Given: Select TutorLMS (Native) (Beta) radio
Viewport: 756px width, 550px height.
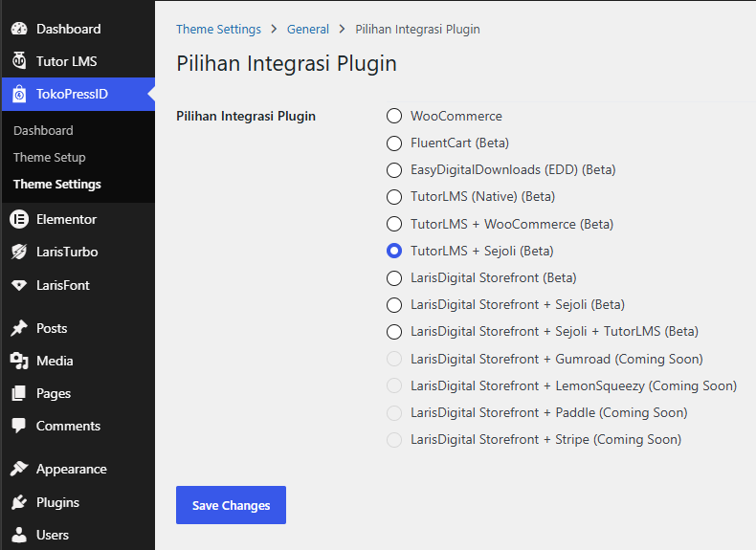Looking at the screenshot, I should click(394, 197).
